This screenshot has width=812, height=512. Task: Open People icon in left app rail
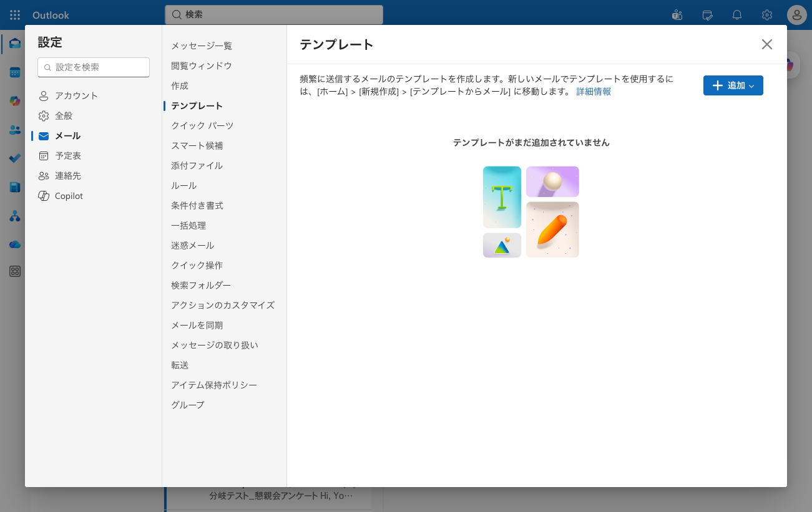click(x=15, y=130)
